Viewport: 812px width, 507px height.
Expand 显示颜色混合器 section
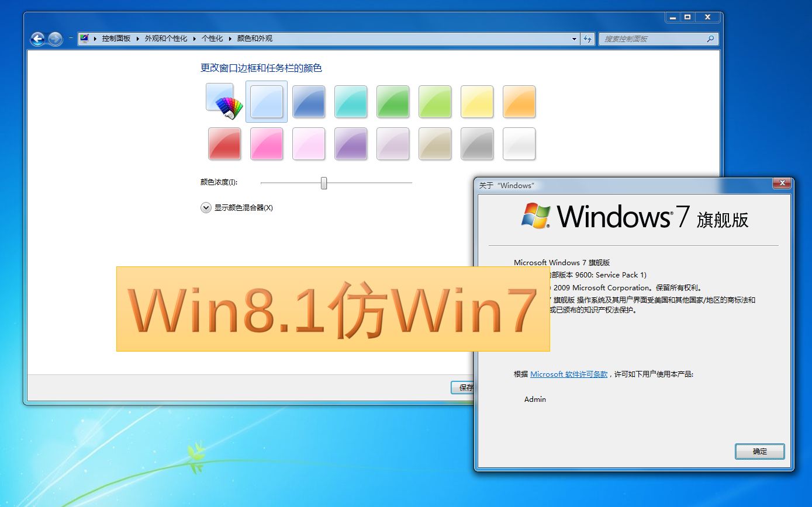[237, 207]
